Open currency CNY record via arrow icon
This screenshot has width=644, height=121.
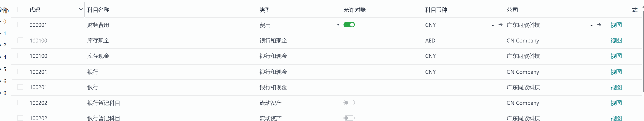[500, 25]
